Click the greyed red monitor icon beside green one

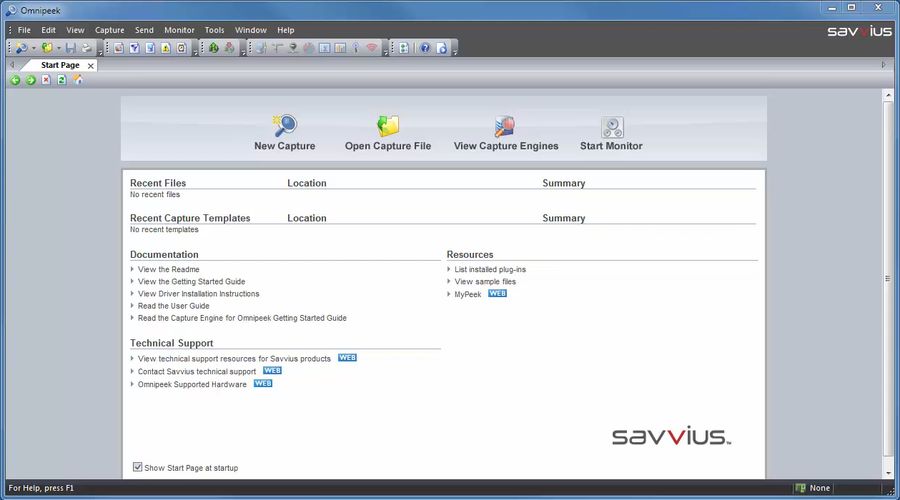coord(230,48)
